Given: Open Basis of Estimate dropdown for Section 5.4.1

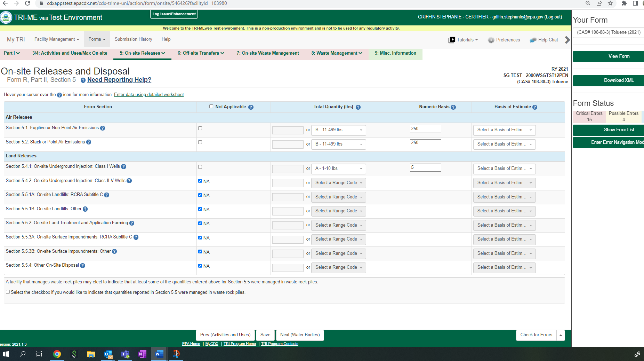Looking at the screenshot, I should click(504, 168).
